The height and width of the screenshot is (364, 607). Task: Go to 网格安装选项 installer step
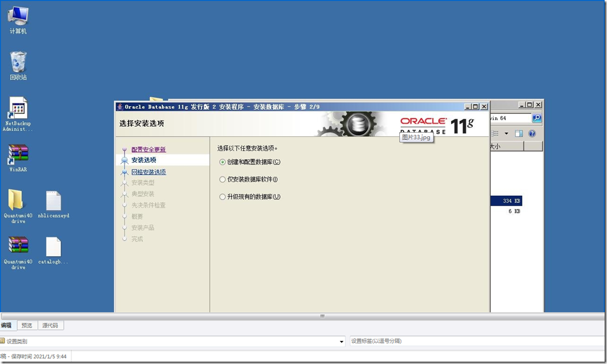coord(149,172)
